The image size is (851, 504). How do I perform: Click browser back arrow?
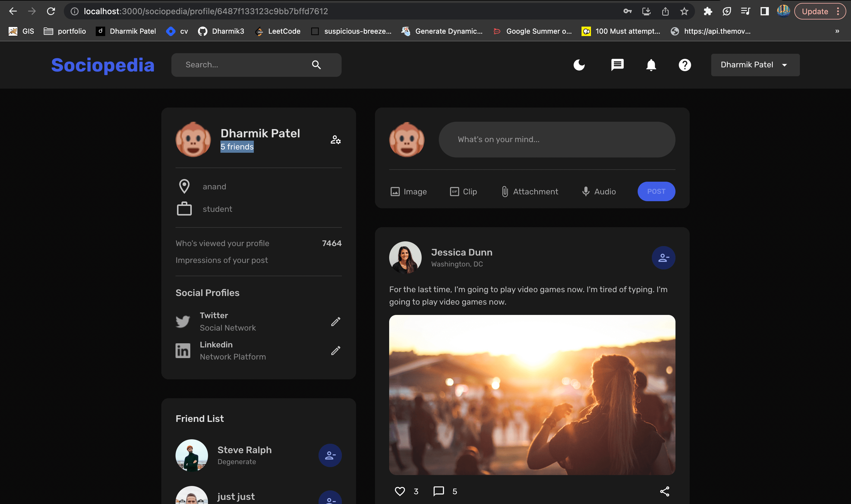pyautogui.click(x=13, y=11)
